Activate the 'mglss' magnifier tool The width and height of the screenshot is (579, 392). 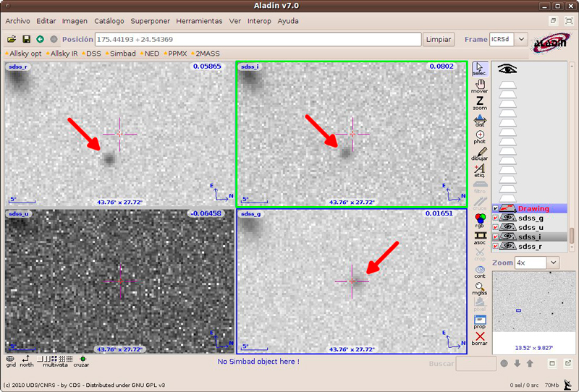click(480, 289)
